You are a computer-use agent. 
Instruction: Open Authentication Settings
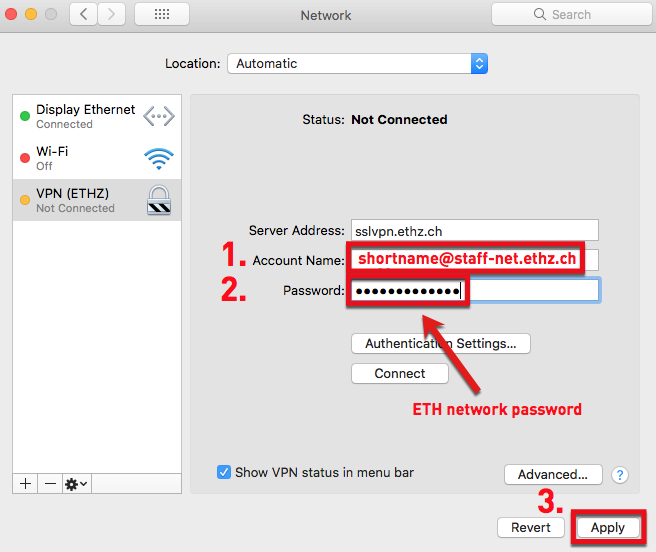point(441,344)
